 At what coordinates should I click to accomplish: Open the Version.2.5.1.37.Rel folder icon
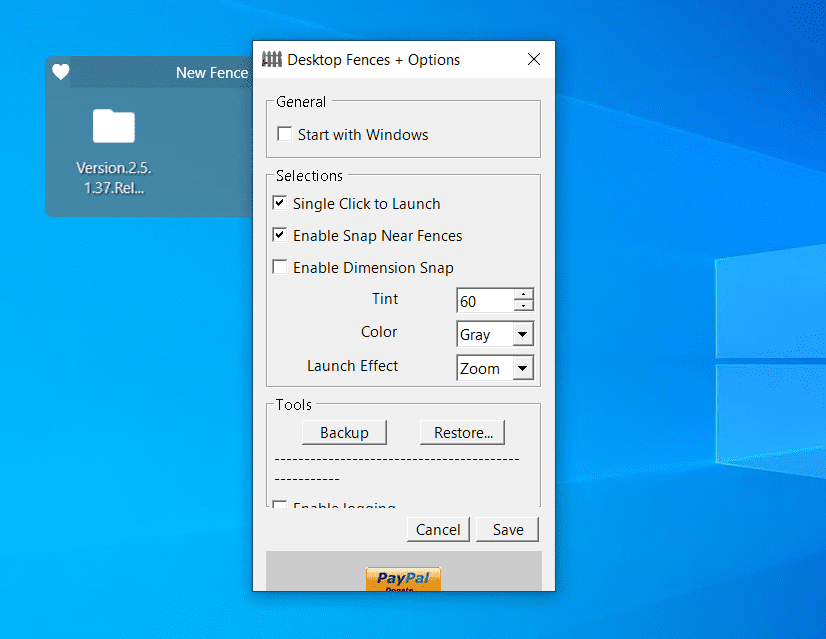tap(114, 126)
